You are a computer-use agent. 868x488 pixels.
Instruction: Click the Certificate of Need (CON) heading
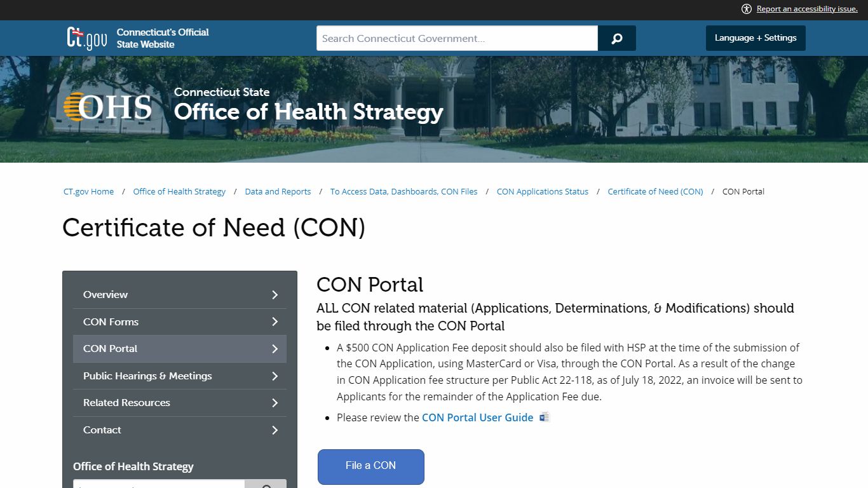click(214, 227)
